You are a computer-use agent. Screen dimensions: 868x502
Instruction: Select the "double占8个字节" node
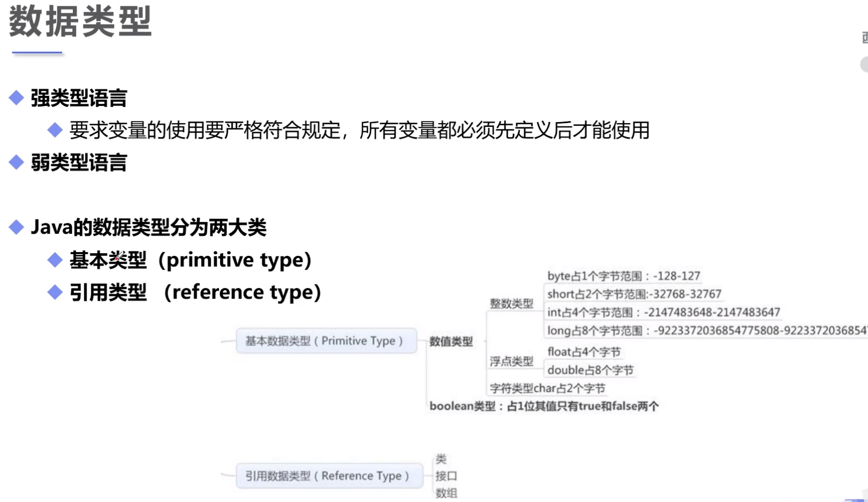coord(590,370)
